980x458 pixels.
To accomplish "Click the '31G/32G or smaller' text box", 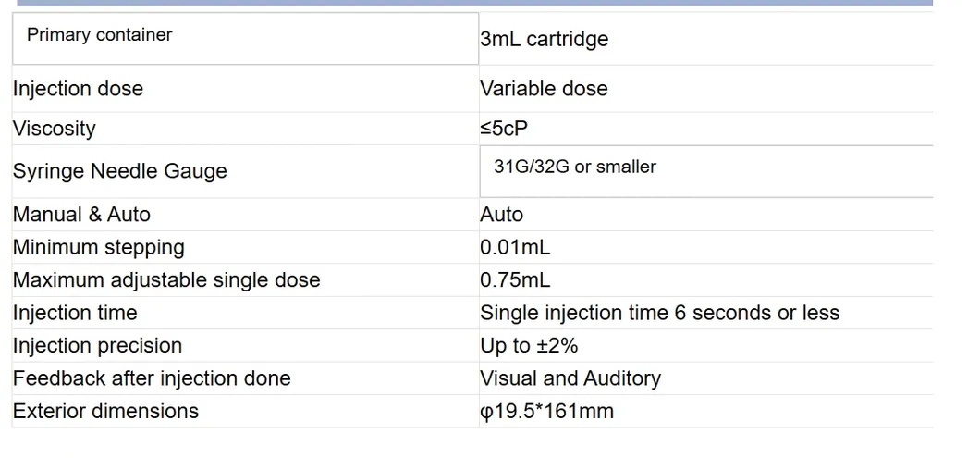I will pos(575,167).
